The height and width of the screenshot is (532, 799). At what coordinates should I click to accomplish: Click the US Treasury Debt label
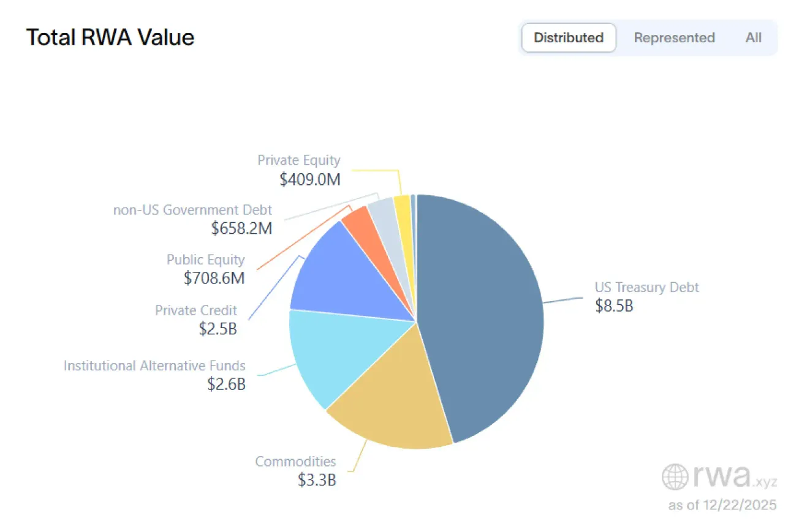(646, 287)
